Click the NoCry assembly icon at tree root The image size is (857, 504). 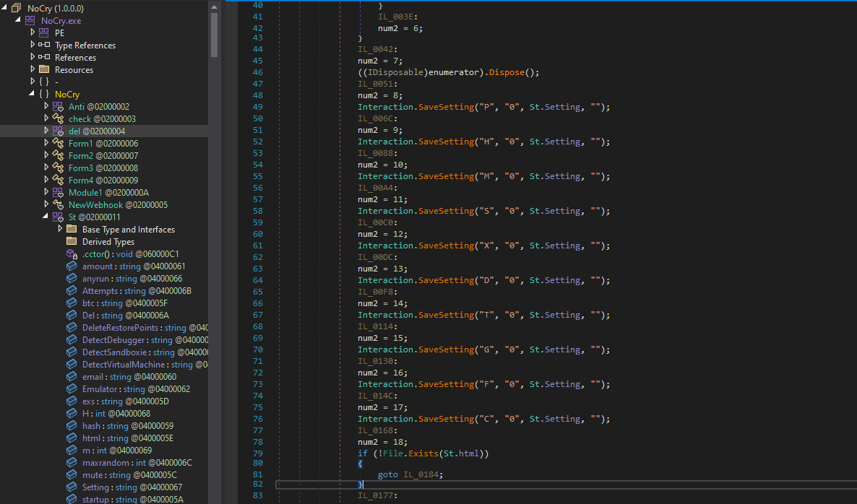(17, 8)
